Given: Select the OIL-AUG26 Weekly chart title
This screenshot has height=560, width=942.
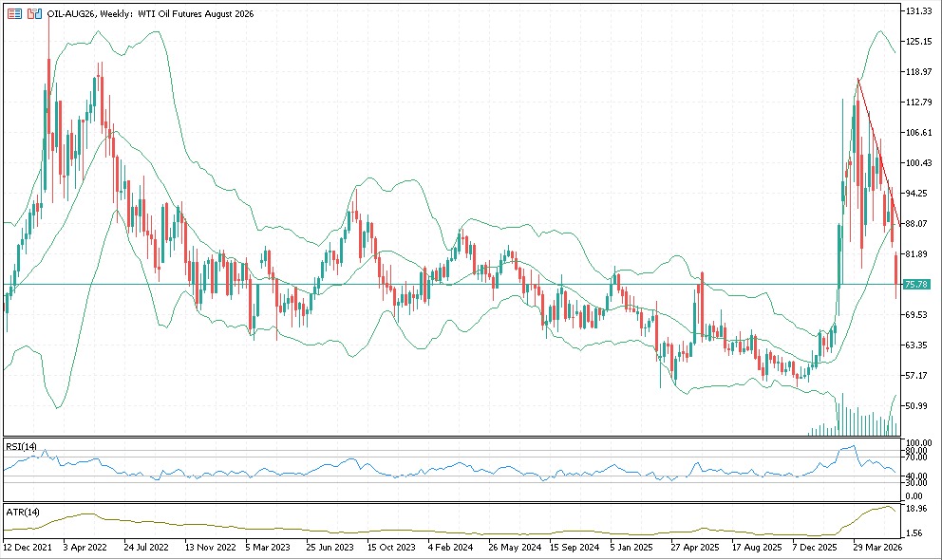Looking at the screenshot, I should coord(150,14).
